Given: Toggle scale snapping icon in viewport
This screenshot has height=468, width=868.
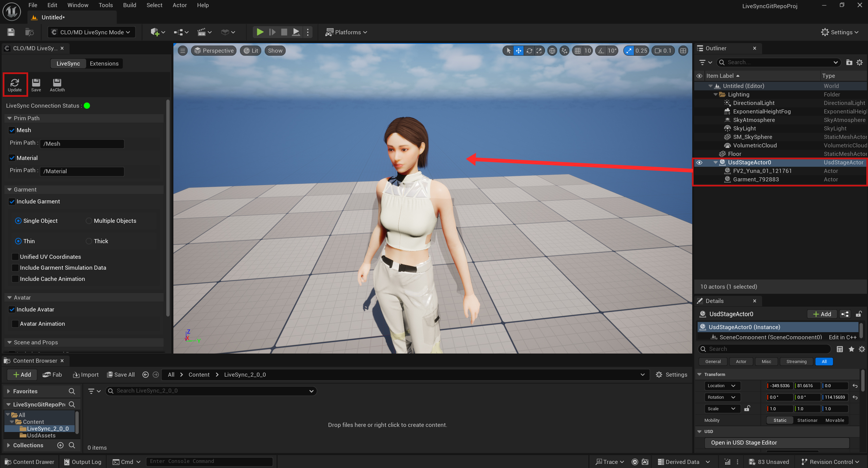Looking at the screenshot, I should tap(629, 51).
